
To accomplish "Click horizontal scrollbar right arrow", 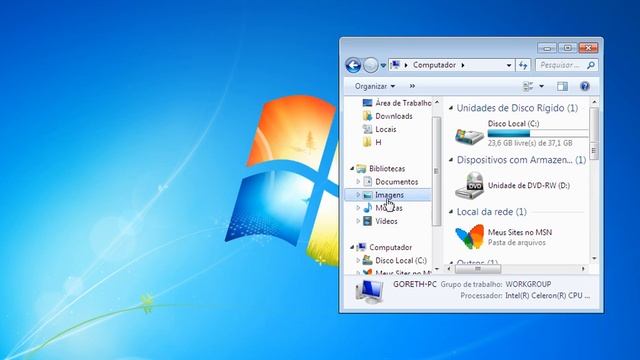I will [583, 269].
